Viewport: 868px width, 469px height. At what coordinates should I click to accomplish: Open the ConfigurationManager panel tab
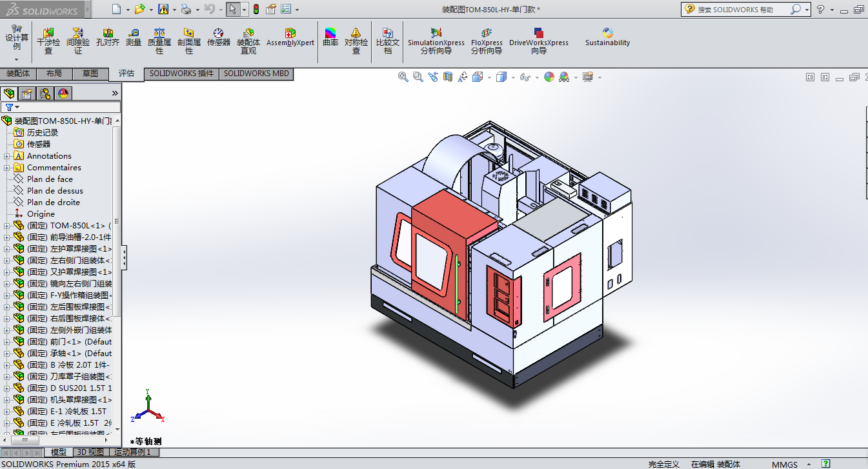point(45,94)
